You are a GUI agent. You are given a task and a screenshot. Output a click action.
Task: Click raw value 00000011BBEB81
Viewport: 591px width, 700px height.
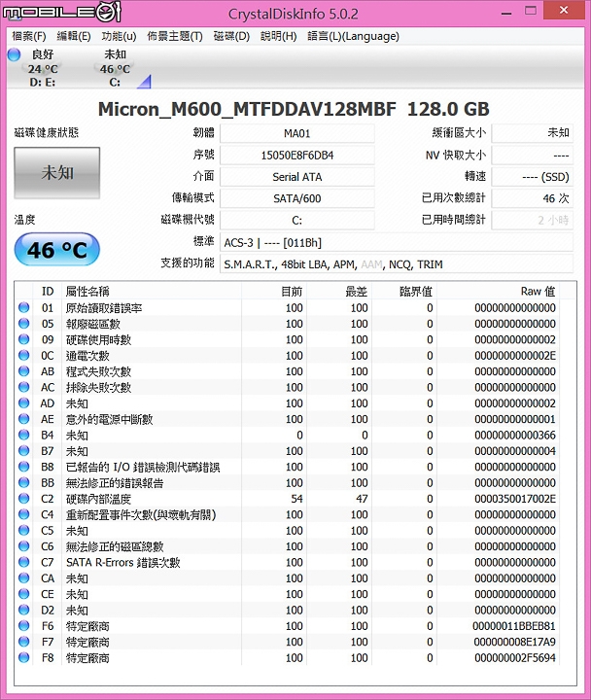pyautogui.click(x=514, y=626)
